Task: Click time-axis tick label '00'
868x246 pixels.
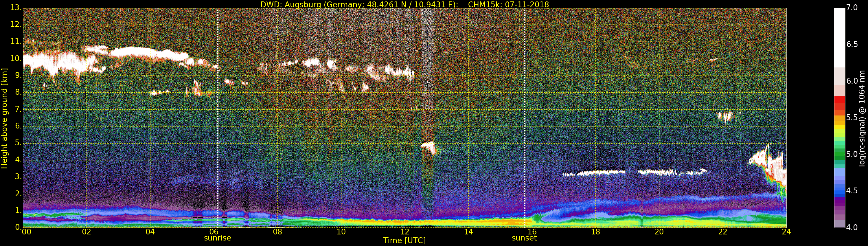Action: point(27,232)
